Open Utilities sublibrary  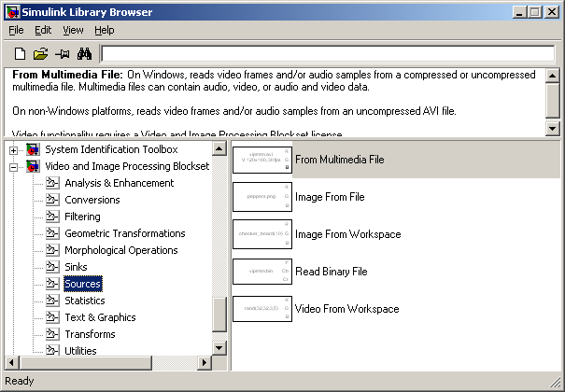coord(80,351)
